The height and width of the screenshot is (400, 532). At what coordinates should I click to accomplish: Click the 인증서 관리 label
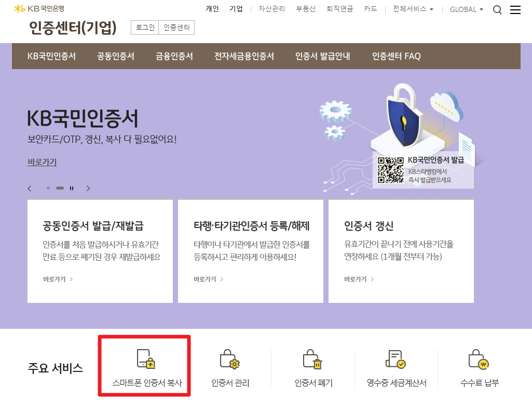click(x=230, y=383)
